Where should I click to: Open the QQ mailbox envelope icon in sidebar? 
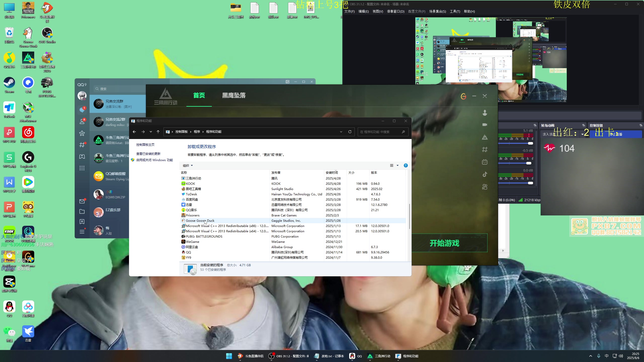coord(82,201)
